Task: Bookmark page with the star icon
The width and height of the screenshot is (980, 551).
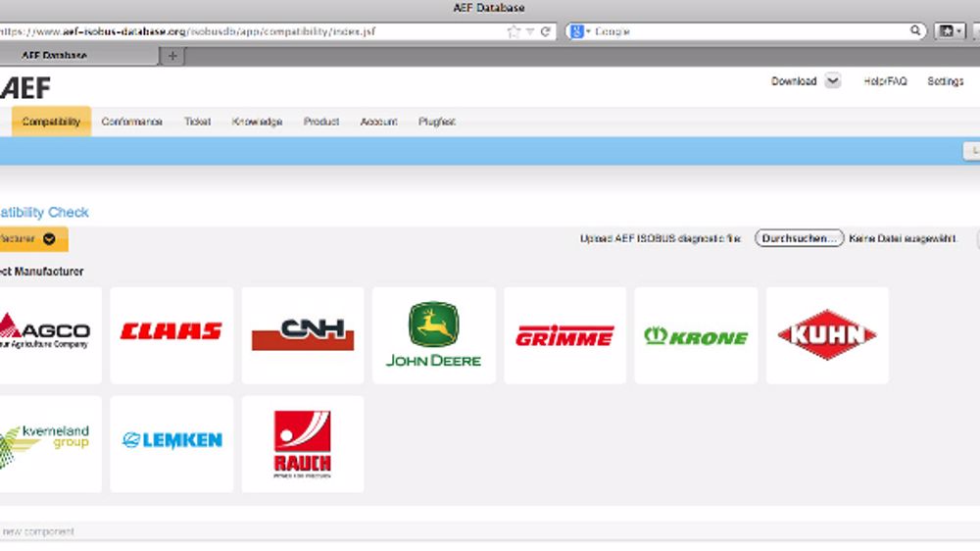Action: point(514,31)
